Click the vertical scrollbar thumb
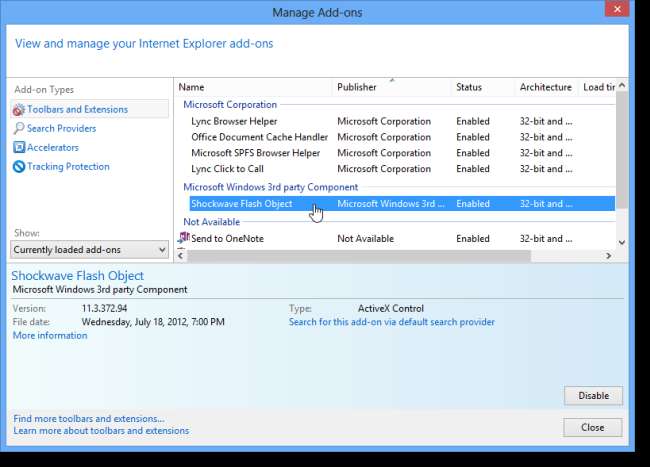 [x=622, y=150]
